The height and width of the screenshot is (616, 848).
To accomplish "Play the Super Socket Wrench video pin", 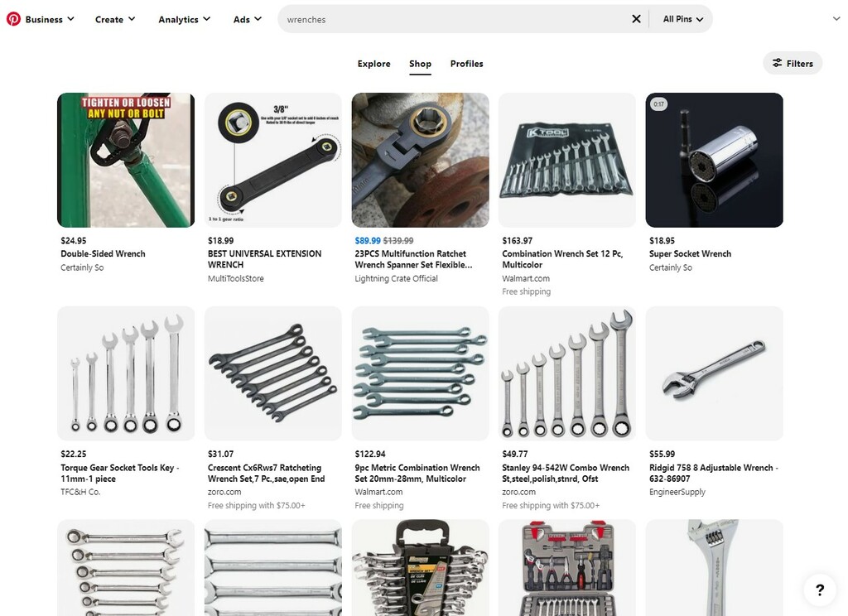I will pyautogui.click(x=714, y=160).
